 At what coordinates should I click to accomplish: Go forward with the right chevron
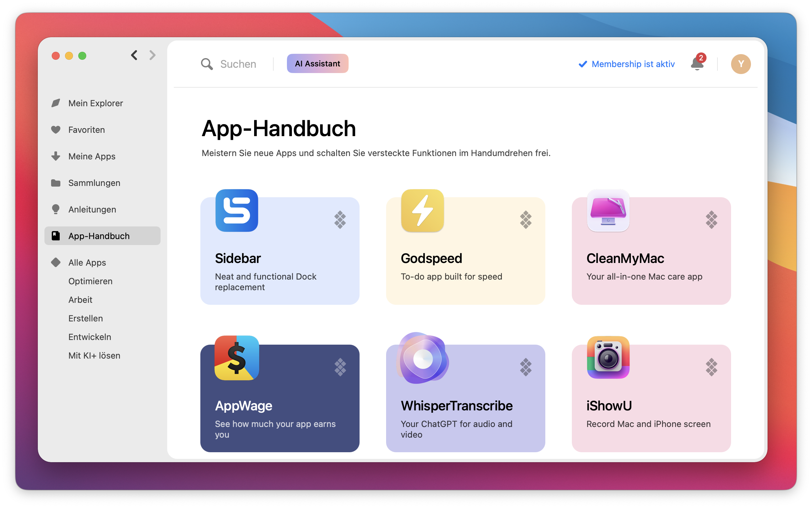[152, 55]
